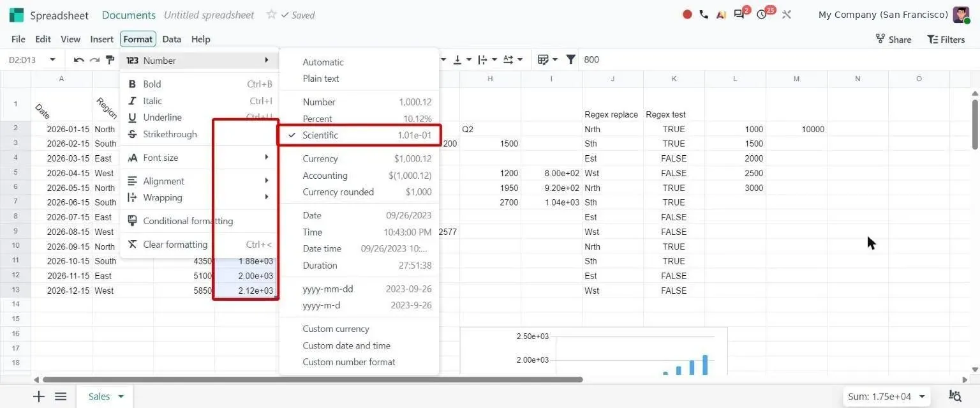Open the debug tools wrench icon

click(786, 14)
